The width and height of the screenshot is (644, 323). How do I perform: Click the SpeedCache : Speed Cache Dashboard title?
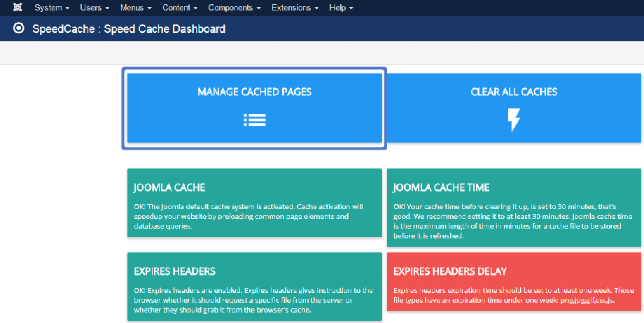coord(129,29)
